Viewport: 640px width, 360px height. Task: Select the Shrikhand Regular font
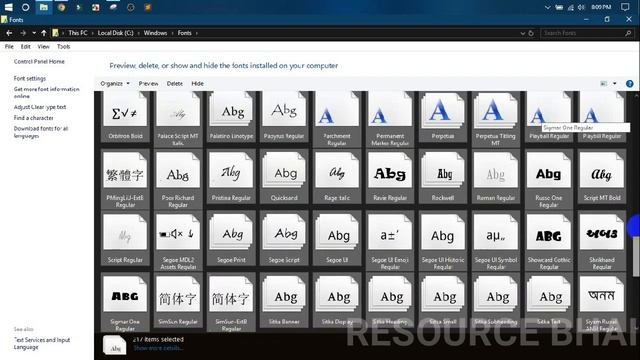coord(602,241)
